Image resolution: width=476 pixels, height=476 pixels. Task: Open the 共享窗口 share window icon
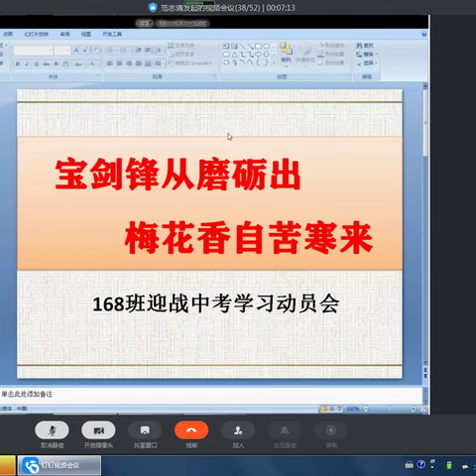145,430
